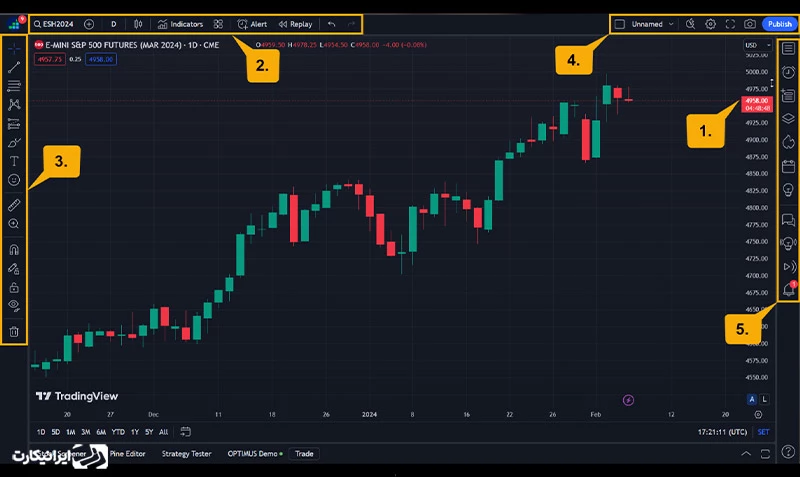Click the redo arrow
This screenshot has height=477, width=800.
[351, 24]
